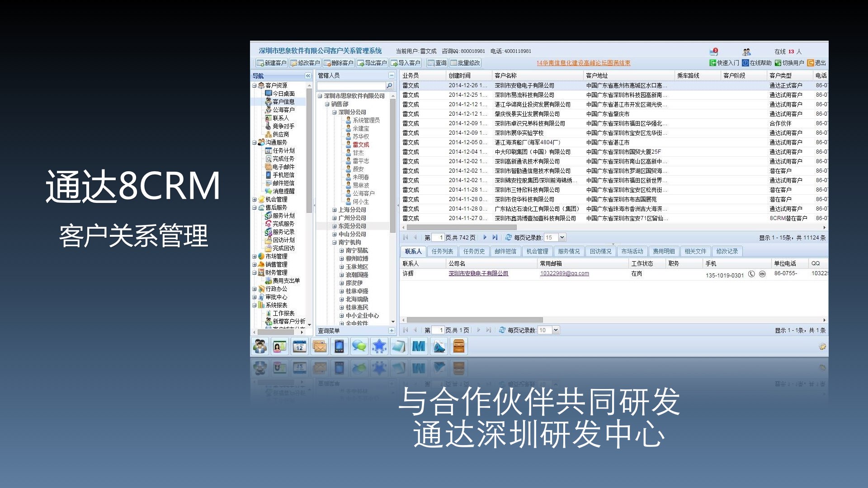
Task: Expand 中山分公司 tree node
Action: tap(335, 235)
